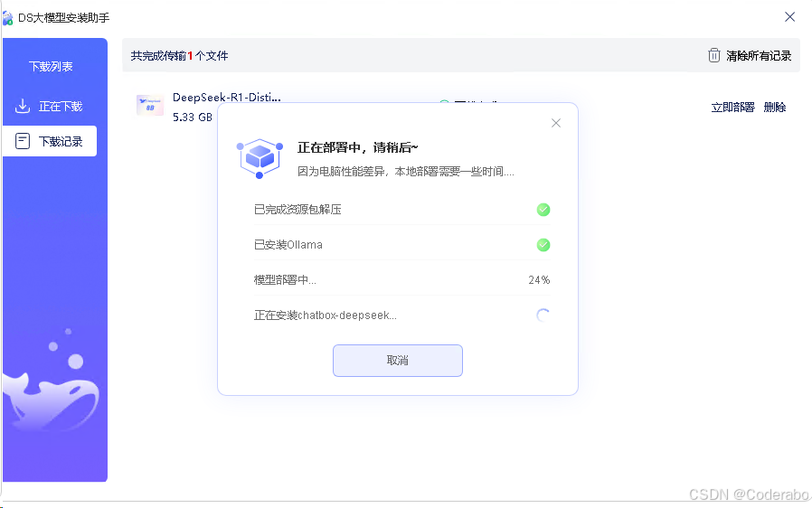
Task: Click the 模型部署中... status row text
Action: (x=285, y=280)
